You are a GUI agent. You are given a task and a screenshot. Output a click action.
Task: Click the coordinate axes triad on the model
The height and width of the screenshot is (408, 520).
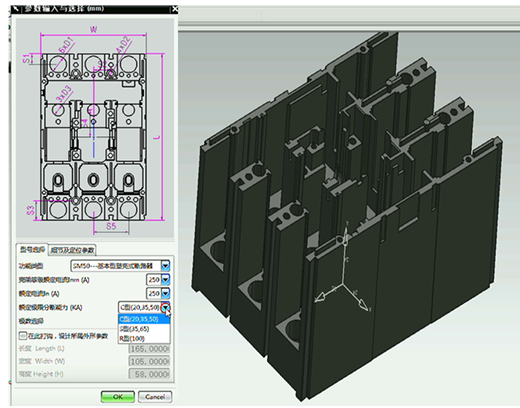(x=343, y=267)
